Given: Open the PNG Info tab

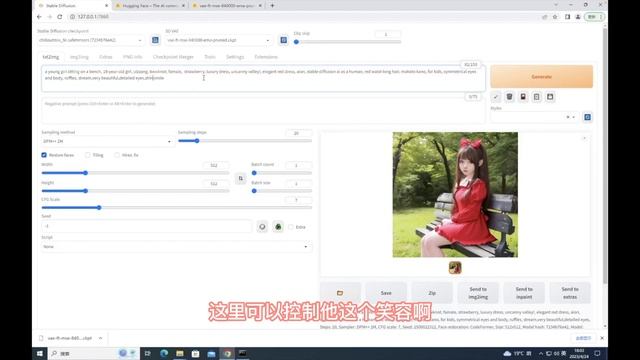Looking at the screenshot, I should pyautogui.click(x=133, y=57).
